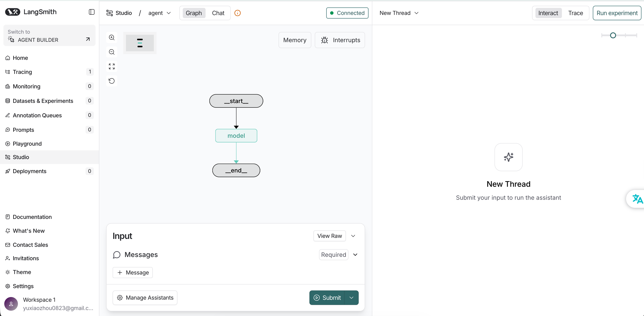
Task: Click Run experiment button
Action: click(617, 13)
